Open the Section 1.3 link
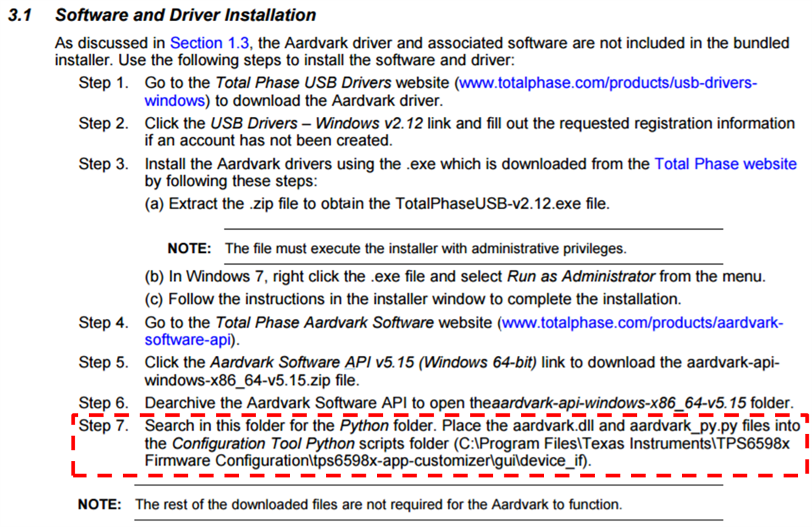The height and width of the screenshot is (527, 812). point(209,44)
